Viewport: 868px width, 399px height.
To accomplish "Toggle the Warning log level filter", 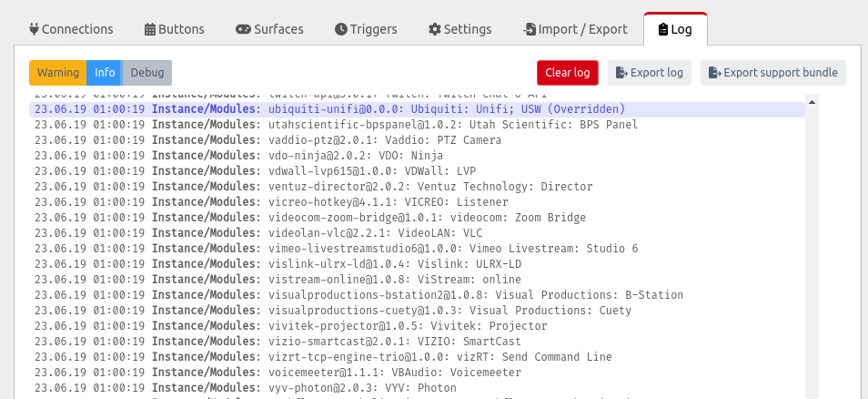I will pyautogui.click(x=58, y=73).
